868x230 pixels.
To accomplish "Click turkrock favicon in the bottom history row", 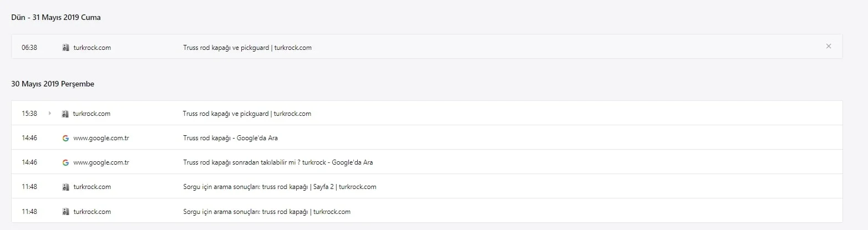I will pos(65,212).
